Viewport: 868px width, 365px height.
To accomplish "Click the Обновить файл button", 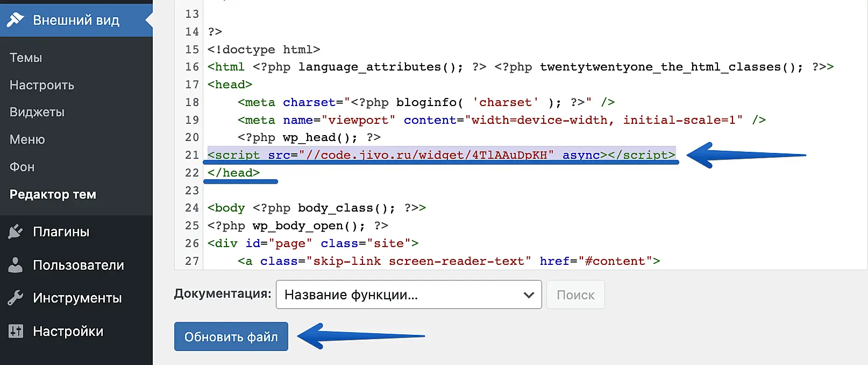I will pos(231,336).
